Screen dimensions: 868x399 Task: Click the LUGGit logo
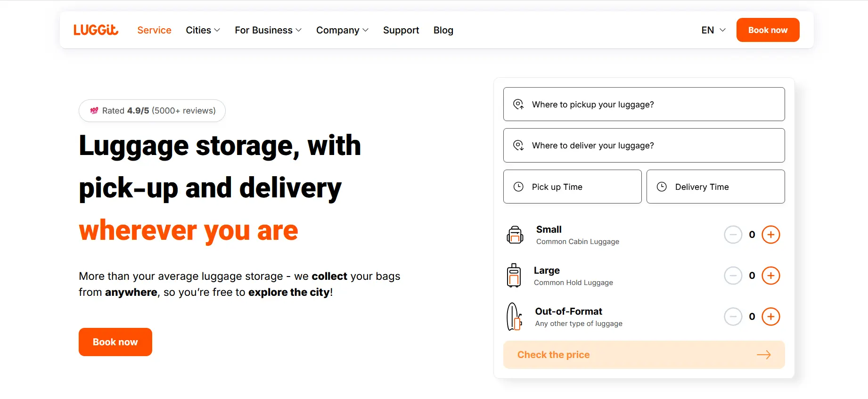(96, 30)
